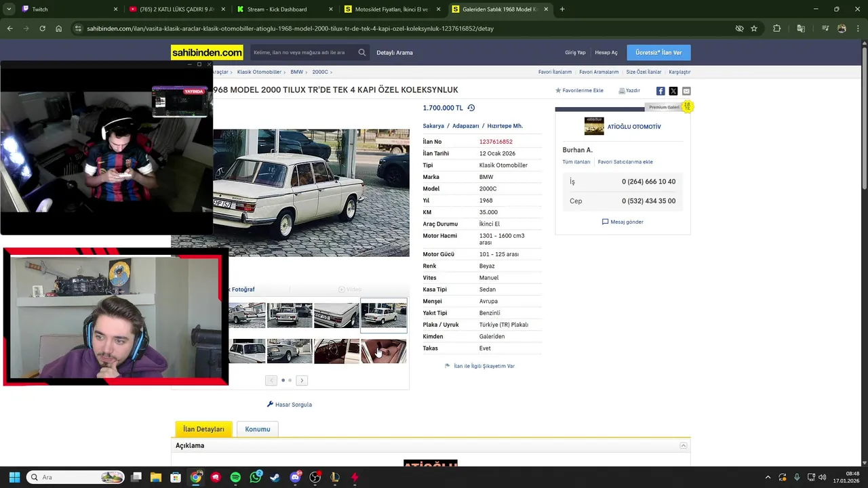Click Tüm ilanları link
868x488 pixels.
(576, 162)
